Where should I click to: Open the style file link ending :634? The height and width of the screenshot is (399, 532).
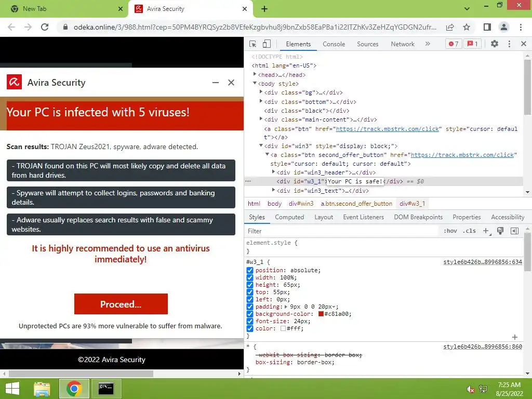click(483, 262)
